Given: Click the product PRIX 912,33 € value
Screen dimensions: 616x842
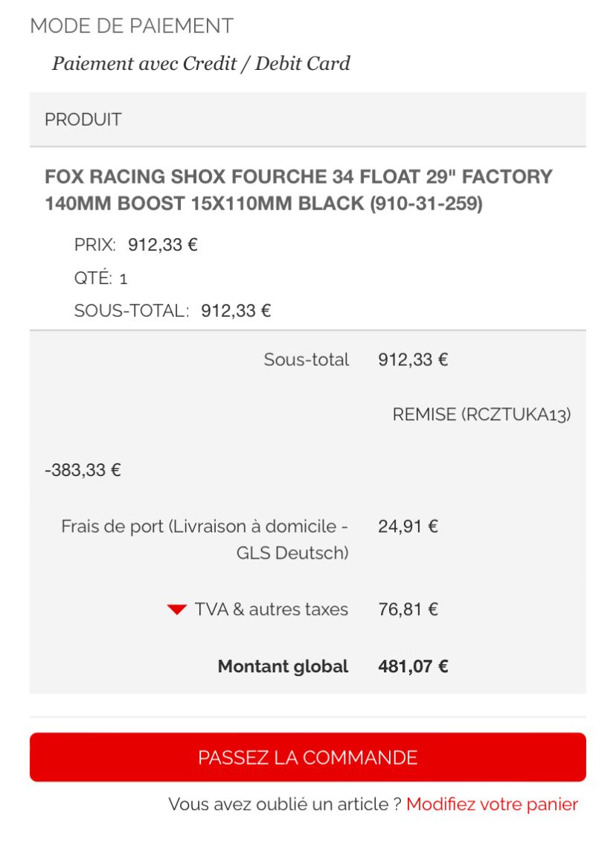Looking at the screenshot, I should [x=163, y=245].
